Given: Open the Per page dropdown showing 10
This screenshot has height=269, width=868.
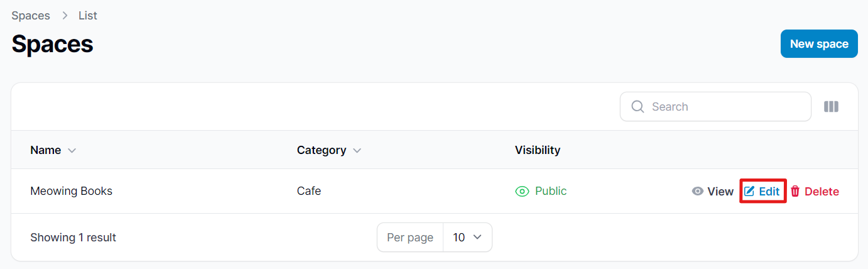Looking at the screenshot, I should (467, 238).
